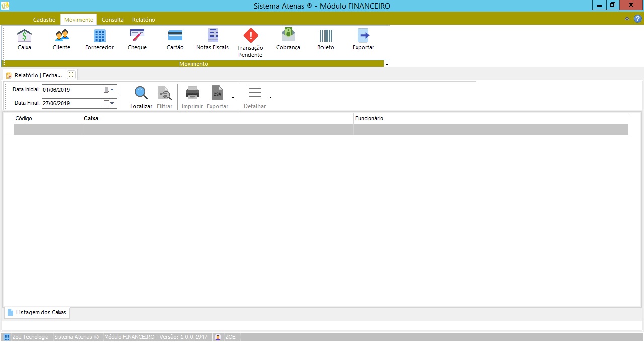Viewport: 644px width, 342px height.
Task: Switch to the Cadastro ribbon tab
Action: click(44, 20)
